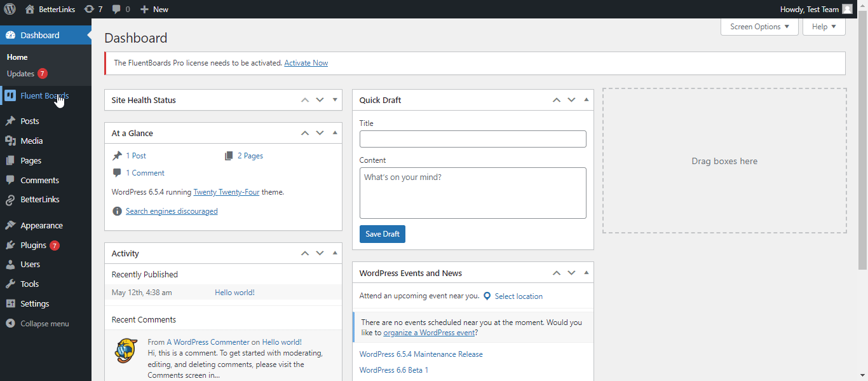Open the New menu in the admin bar
This screenshot has height=381, width=868.
[153, 9]
